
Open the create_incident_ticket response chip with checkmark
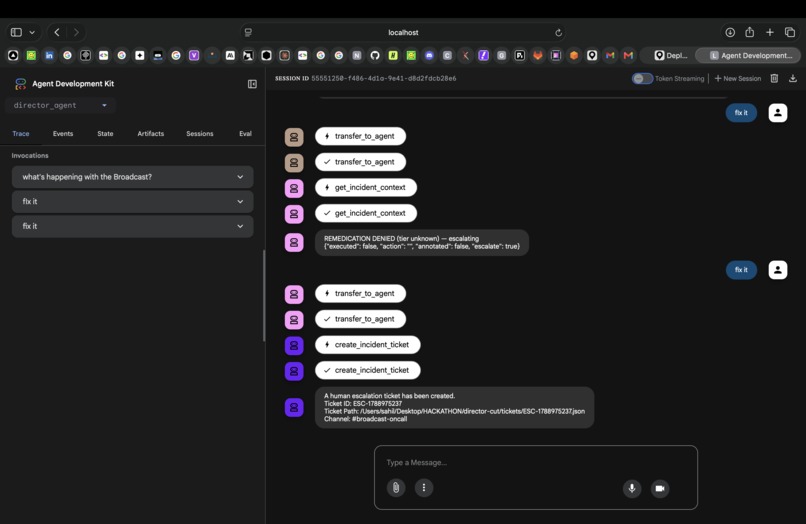click(x=368, y=370)
